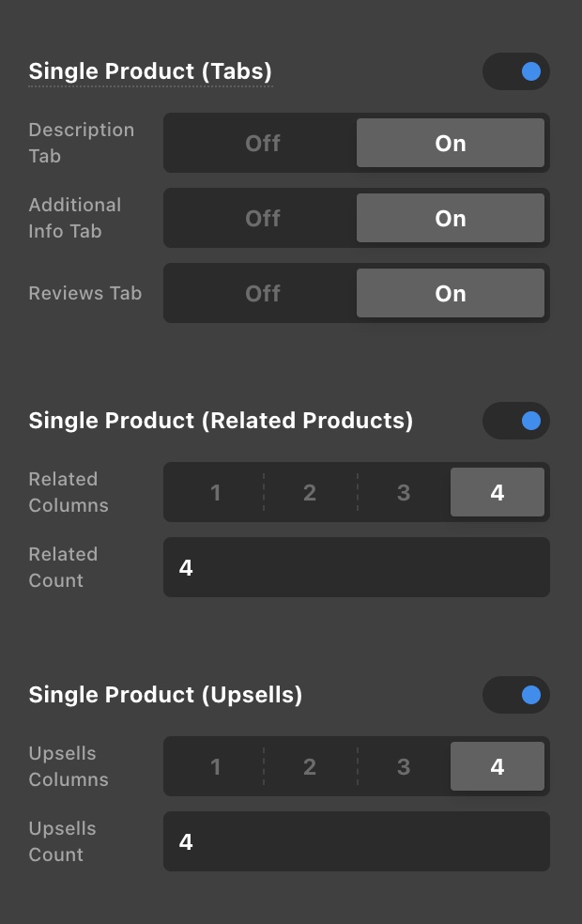Screen dimensions: 582x924
Task: Toggle the Single Product (Tabs) switch
Action: 515,71
